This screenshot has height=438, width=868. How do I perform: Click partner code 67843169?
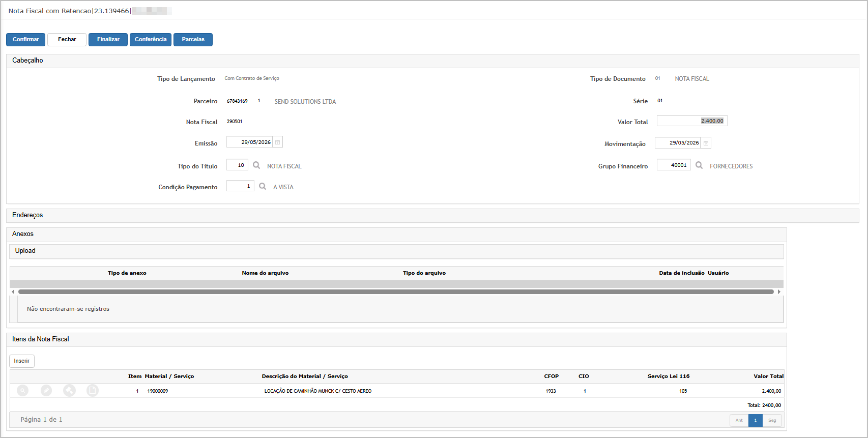point(237,101)
